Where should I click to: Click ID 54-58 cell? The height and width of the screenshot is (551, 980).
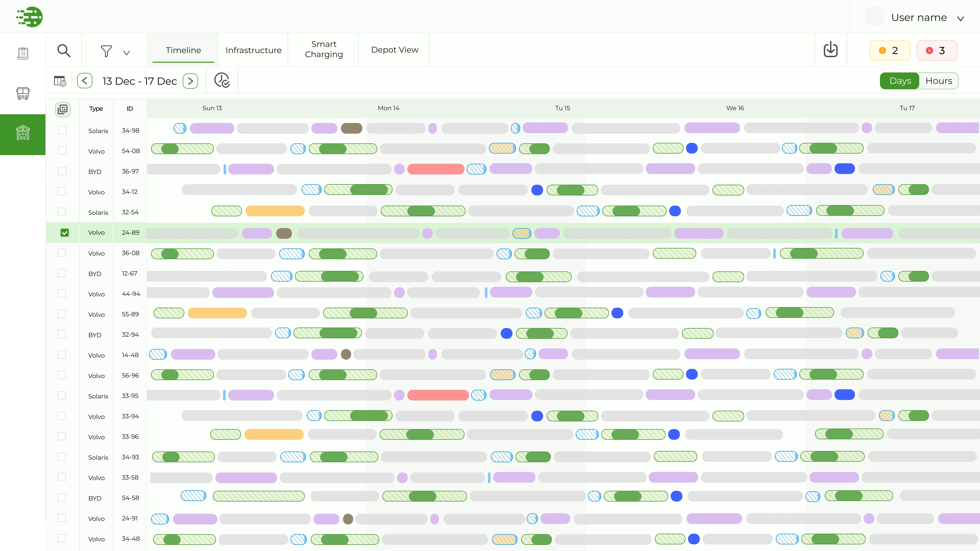pos(130,498)
